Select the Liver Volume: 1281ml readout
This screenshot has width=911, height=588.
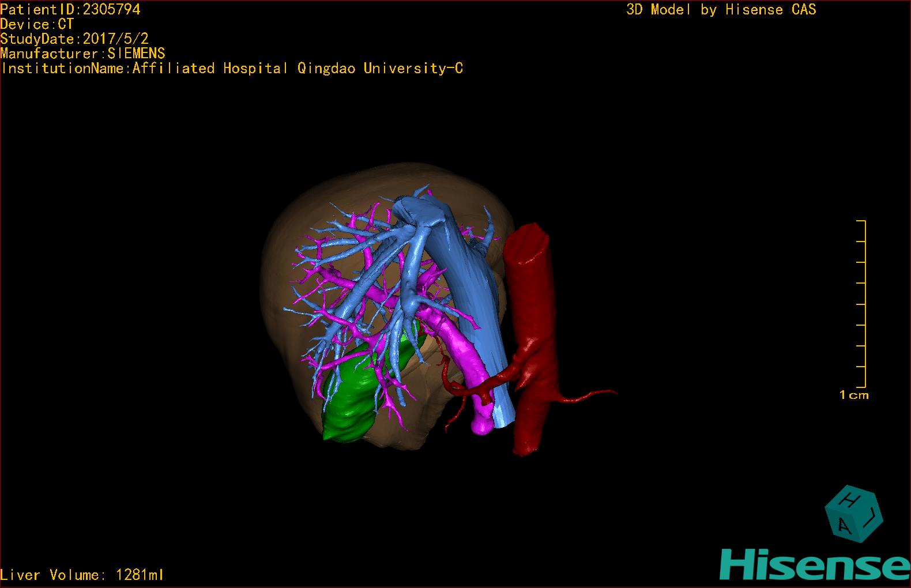tap(82, 575)
